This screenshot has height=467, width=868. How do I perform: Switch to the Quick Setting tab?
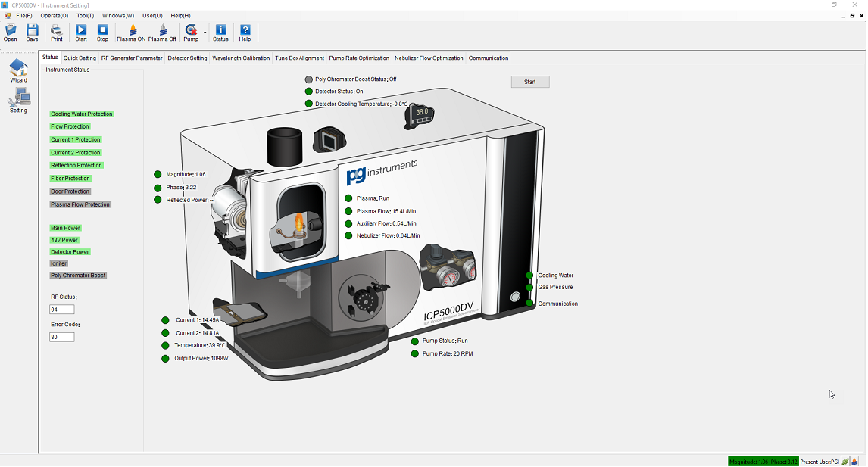pyautogui.click(x=80, y=58)
